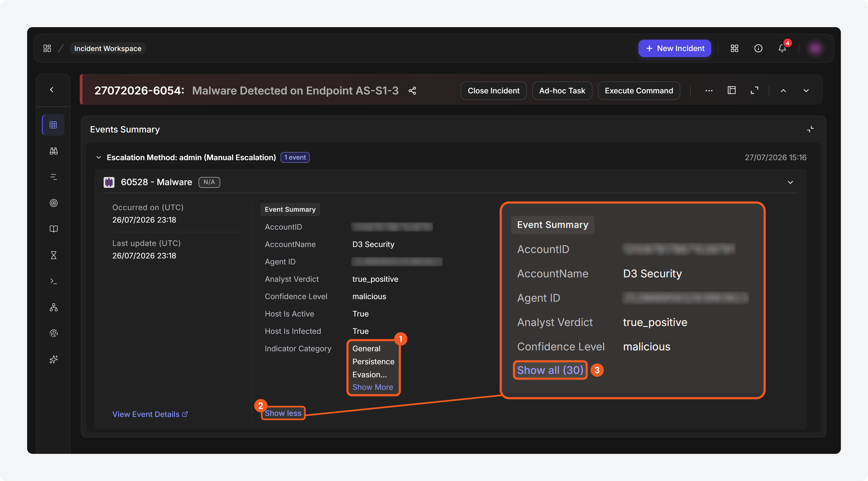Collapse the Escalation Method group
The height and width of the screenshot is (481, 868).
(x=99, y=158)
